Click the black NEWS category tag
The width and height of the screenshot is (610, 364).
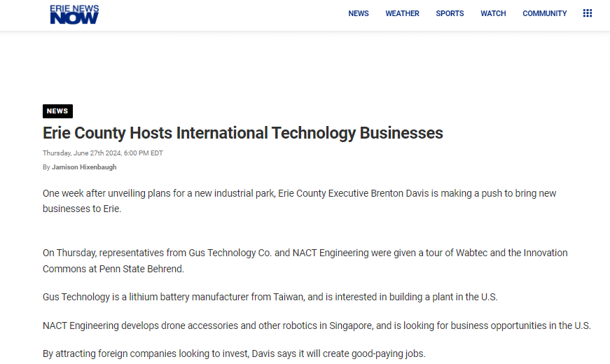[57, 111]
